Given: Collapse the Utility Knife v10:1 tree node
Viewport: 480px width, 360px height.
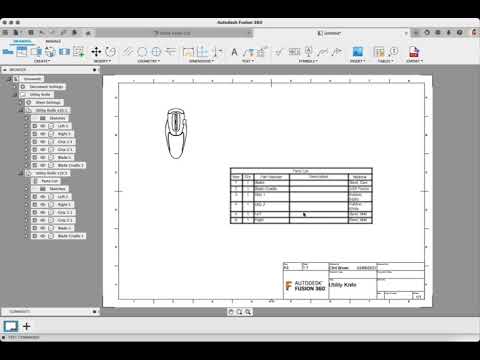Looking at the screenshot, I should pos(21,110).
